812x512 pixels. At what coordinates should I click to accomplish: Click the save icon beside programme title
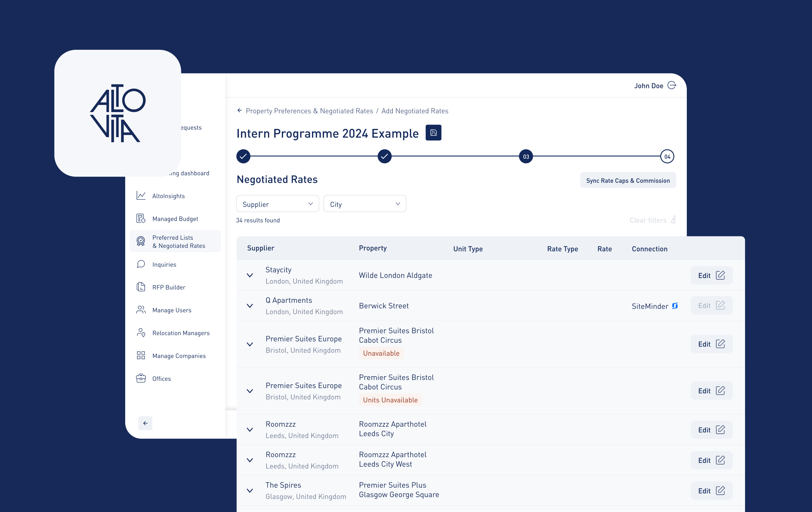pyautogui.click(x=433, y=133)
